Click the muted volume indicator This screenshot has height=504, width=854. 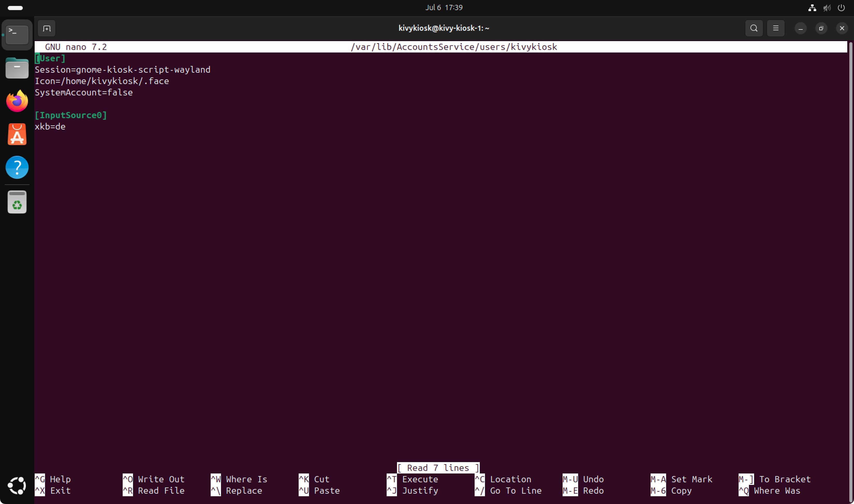click(x=827, y=8)
